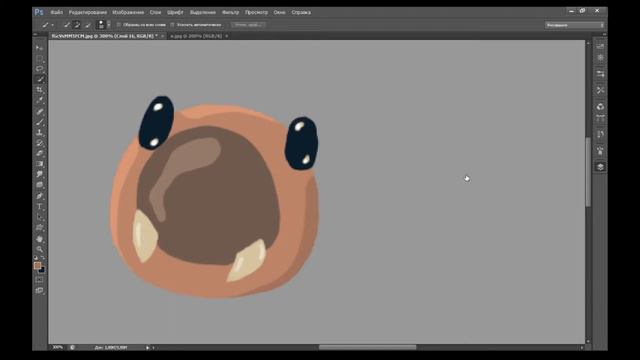640x360 pixels.
Task: Open the grid Swatches panel icon on right dock
Action: pyautogui.click(x=600, y=118)
